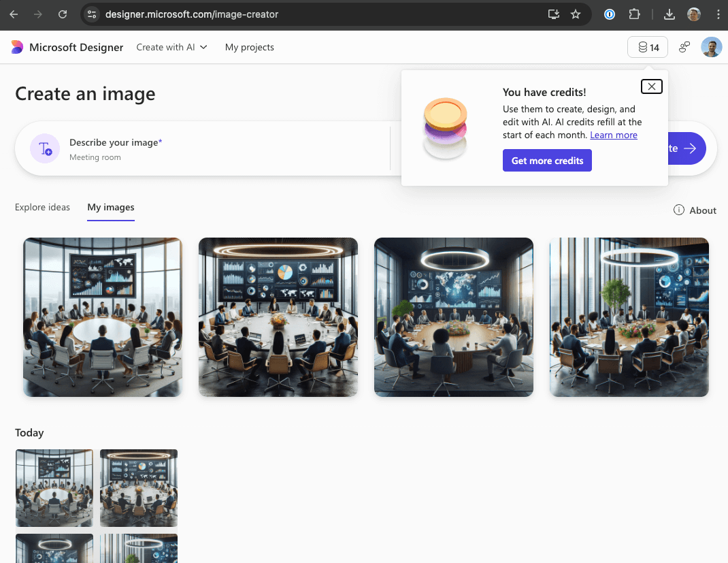
Task: Click the About info icon
Action: click(x=678, y=210)
